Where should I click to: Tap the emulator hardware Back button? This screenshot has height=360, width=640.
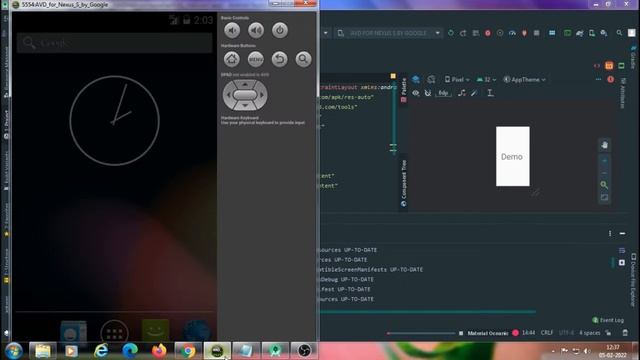(x=280, y=59)
